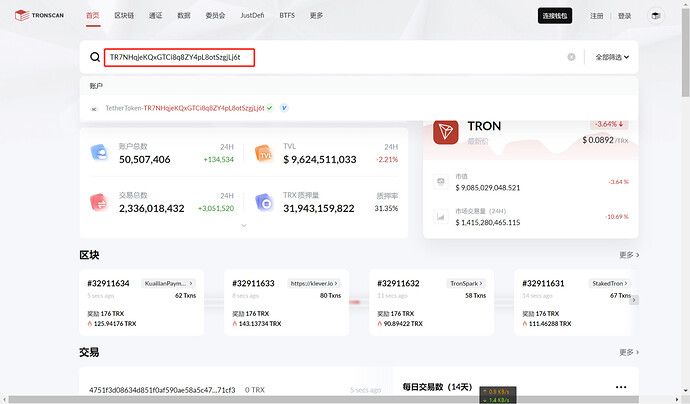
Task: Click the next arrow on the blocks carousel
Action: tap(634, 300)
